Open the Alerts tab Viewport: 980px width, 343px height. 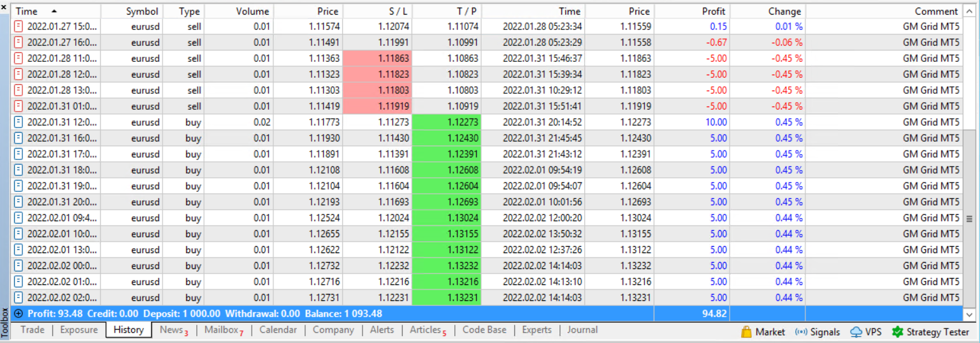pos(382,330)
